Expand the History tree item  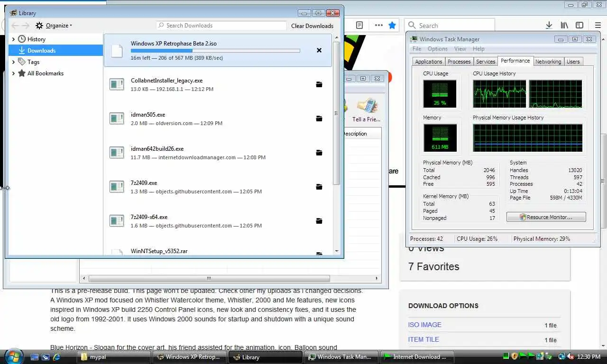[x=13, y=39]
